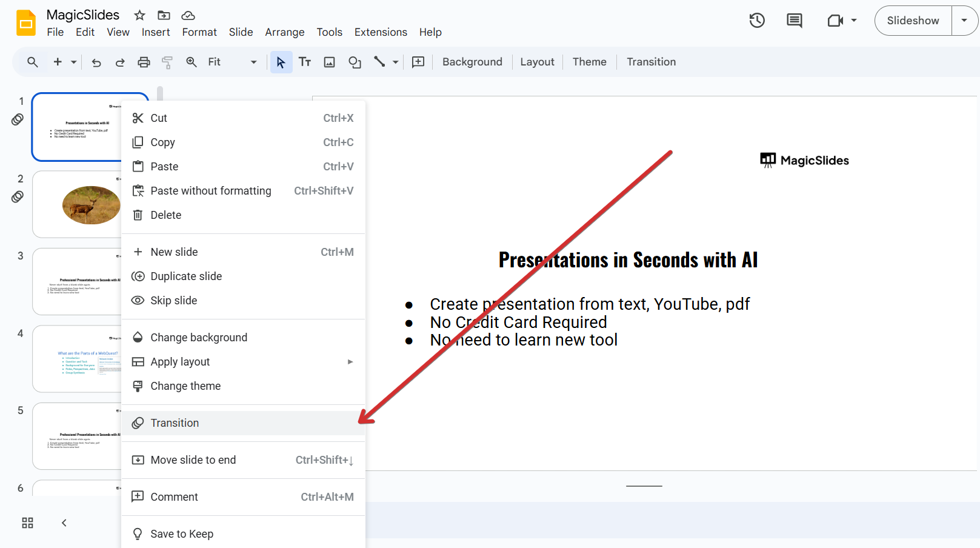
Task: Click the move-to-folder icon
Action: [x=164, y=15]
